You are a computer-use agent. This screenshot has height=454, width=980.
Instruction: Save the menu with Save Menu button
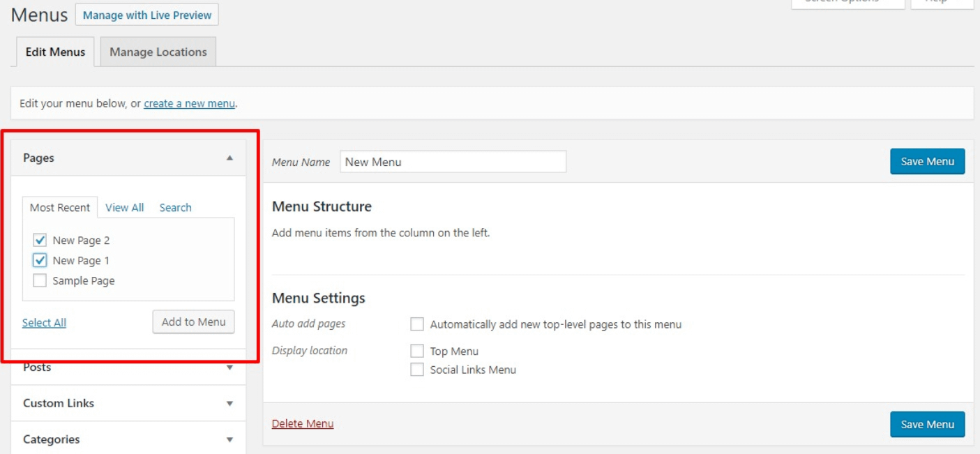927,161
